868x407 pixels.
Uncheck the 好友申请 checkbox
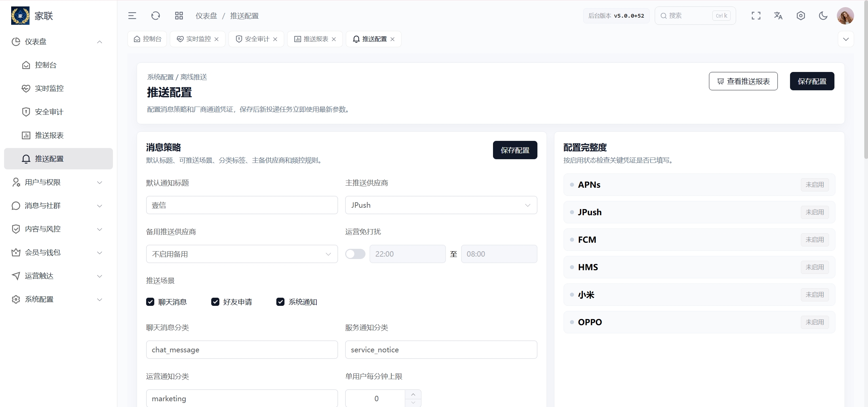pos(215,302)
